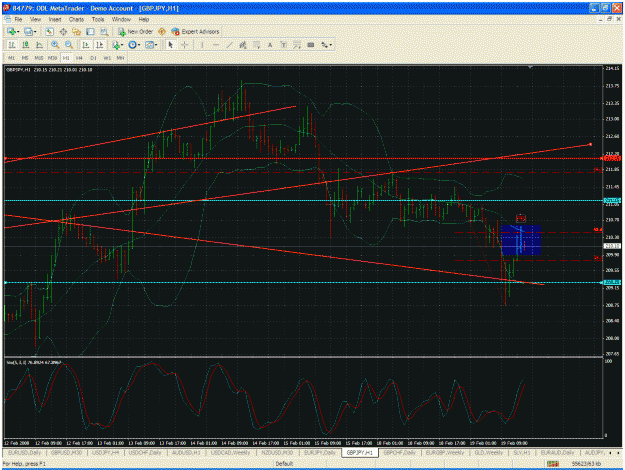The height and width of the screenshot is (470, 625).
Task: Open the Arrows objects dropdown
Action: 326,45
